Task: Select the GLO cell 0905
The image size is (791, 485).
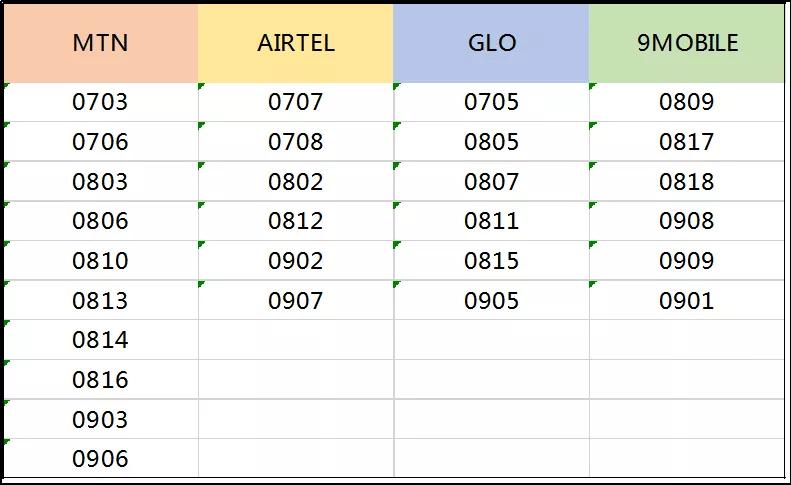Action: pyautogui.click(x=491, y=300)
